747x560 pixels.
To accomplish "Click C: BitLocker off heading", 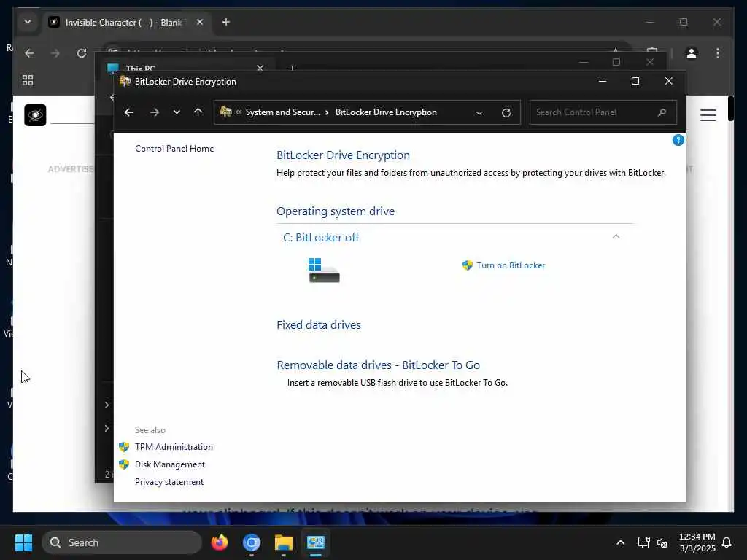I will [x=321, y=237].
